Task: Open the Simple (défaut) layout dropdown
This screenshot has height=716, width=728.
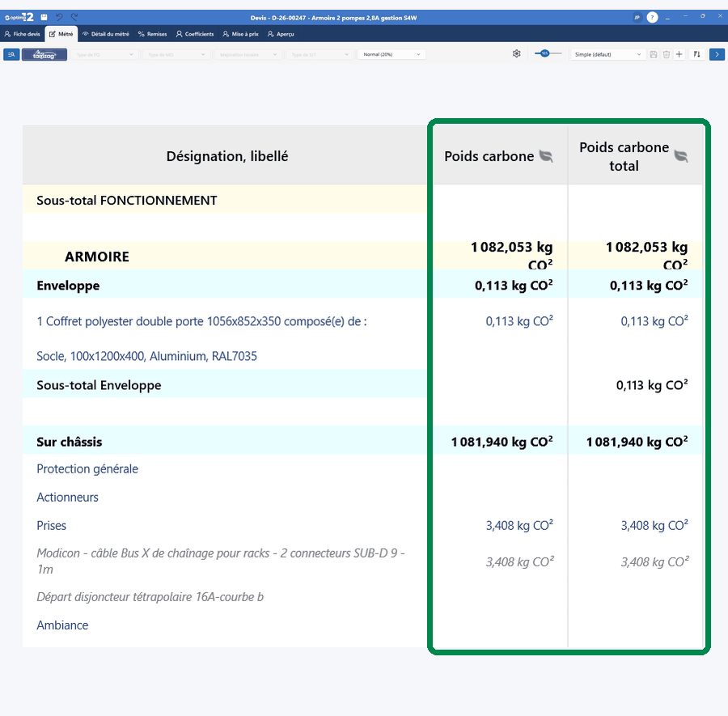Action: tap(607, 54)
